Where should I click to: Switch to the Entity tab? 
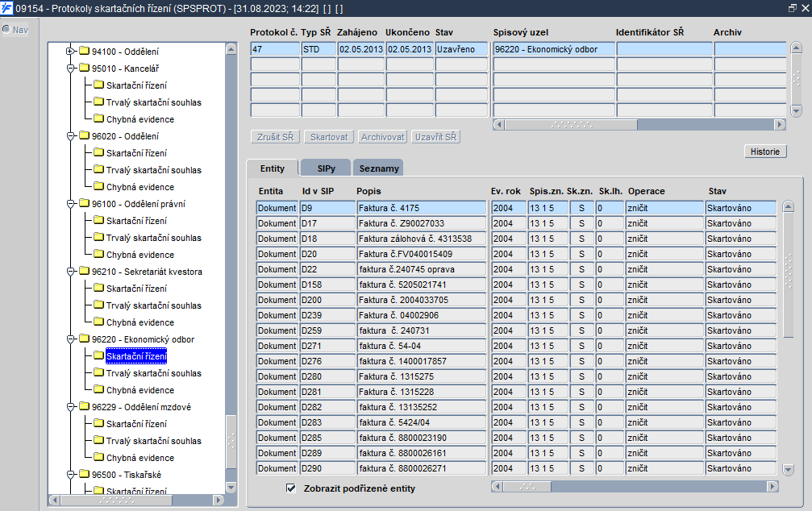273,168
